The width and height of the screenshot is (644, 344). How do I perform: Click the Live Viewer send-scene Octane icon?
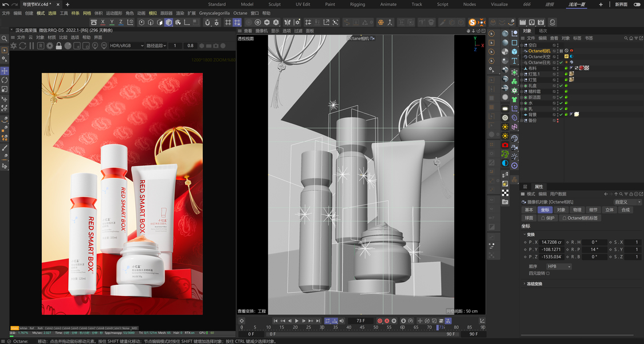pyautogui.click(x=14, y=46)
